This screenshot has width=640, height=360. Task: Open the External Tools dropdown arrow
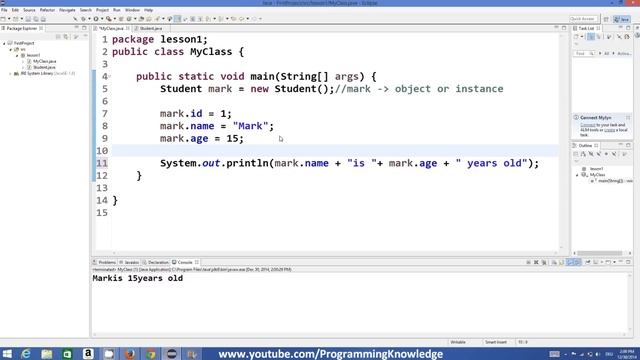click(x=115, y=19)
